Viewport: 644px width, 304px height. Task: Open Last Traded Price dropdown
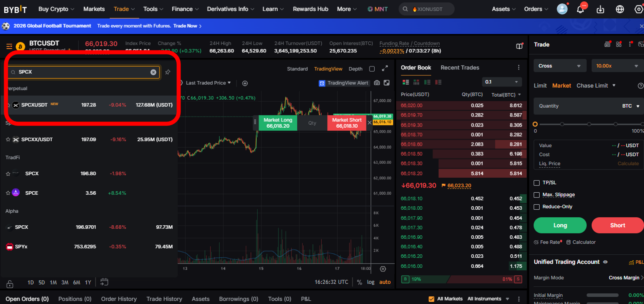208,83
